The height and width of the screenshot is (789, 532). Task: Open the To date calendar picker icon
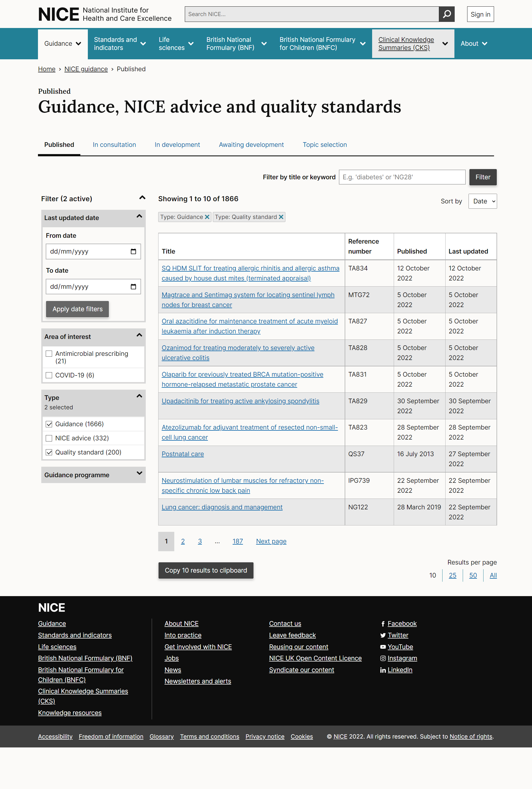coord(133,287)
